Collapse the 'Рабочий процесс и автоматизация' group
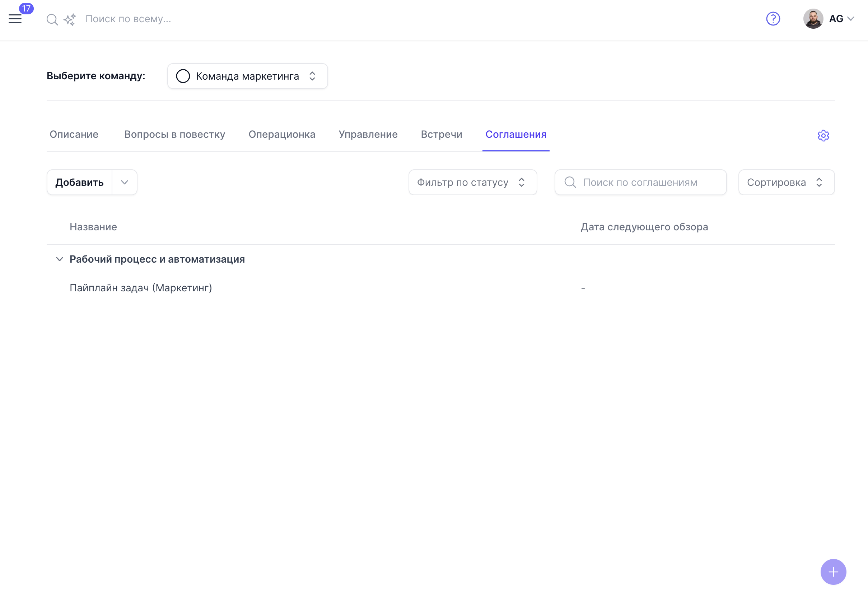This screenshot has width=868, height=592. pos(59,259)
